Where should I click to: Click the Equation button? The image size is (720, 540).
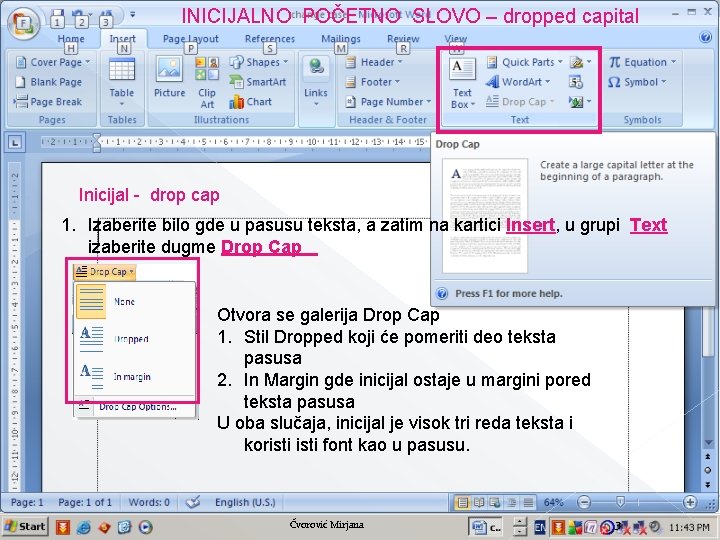coord(643,62)
